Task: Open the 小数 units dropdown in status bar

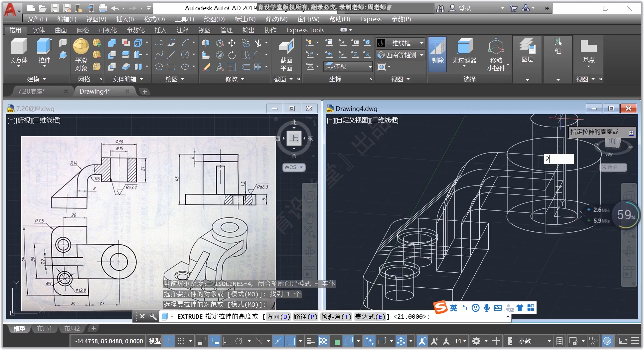Action: pos(534,341)
